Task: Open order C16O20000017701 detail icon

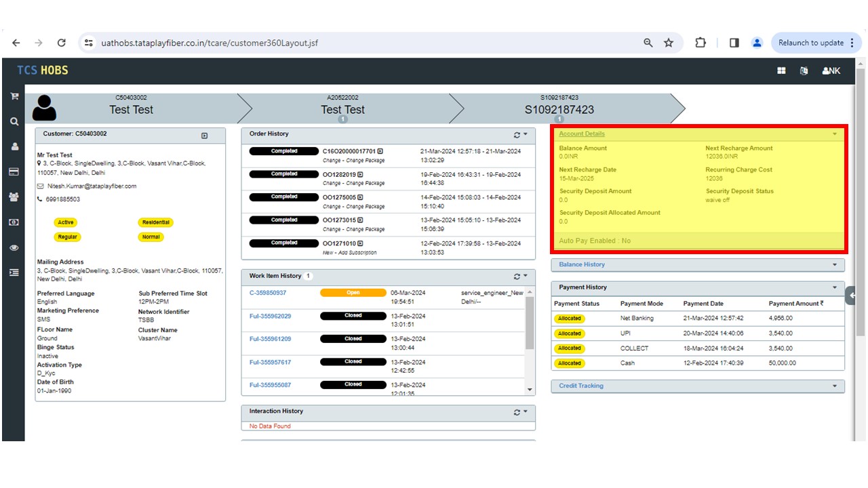Action: coord(380,151)
